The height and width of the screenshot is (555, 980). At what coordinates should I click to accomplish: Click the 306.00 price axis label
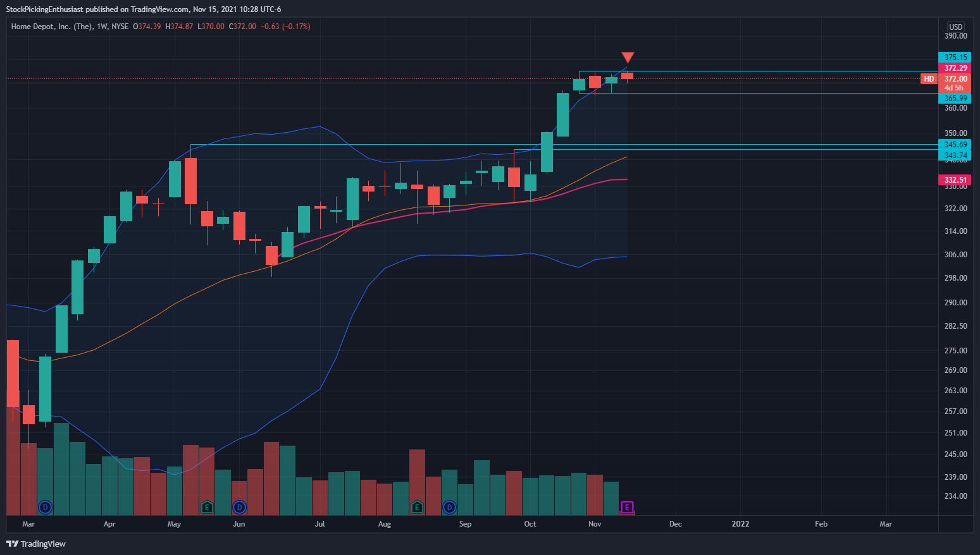955,255
